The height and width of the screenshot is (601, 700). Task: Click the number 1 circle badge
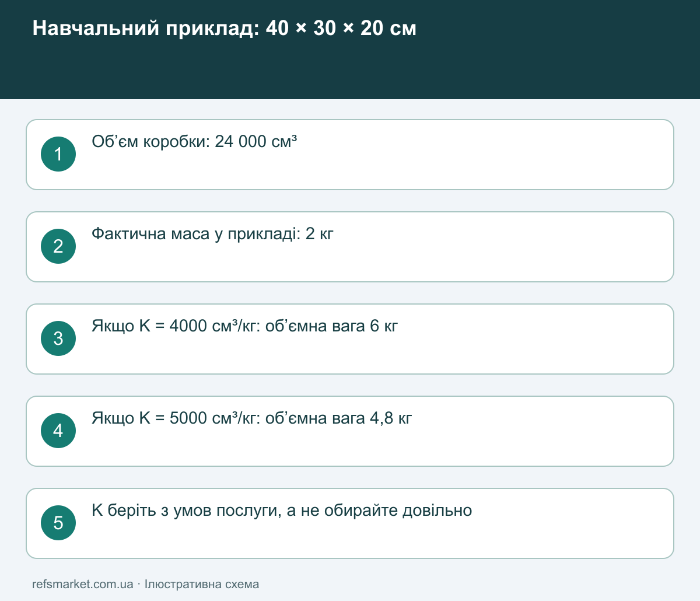[58, 154]
